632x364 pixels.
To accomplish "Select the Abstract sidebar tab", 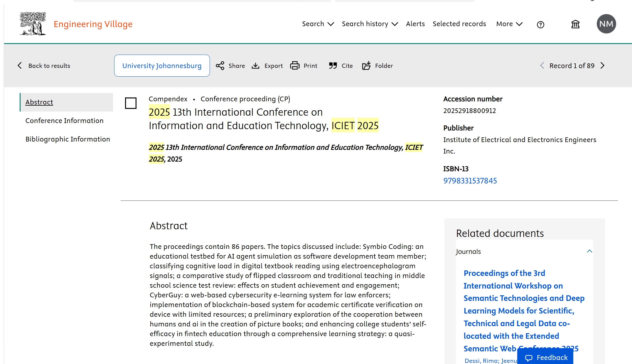I will (66, 102).
